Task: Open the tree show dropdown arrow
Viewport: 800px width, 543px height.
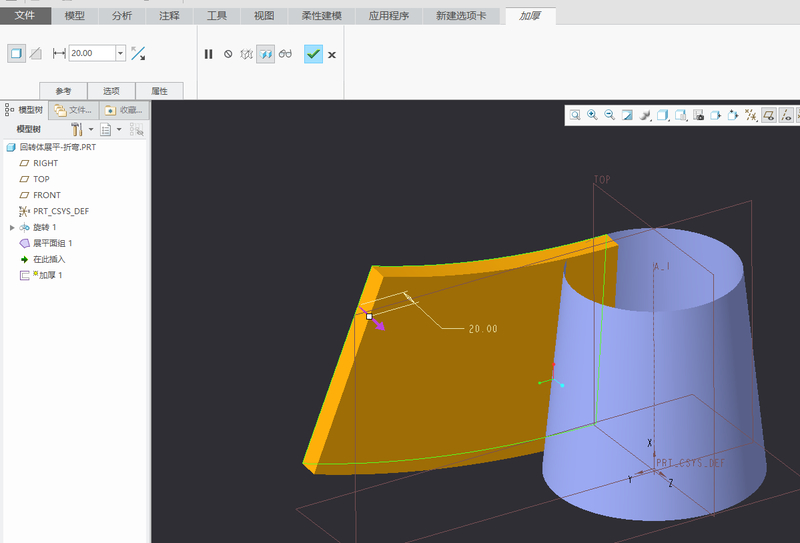Action: coord(119,129)
